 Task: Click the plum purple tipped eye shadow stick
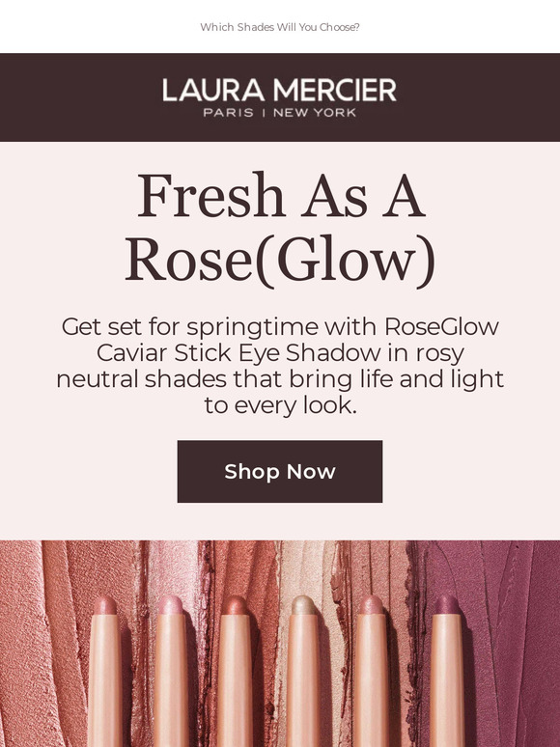(448, 671)
